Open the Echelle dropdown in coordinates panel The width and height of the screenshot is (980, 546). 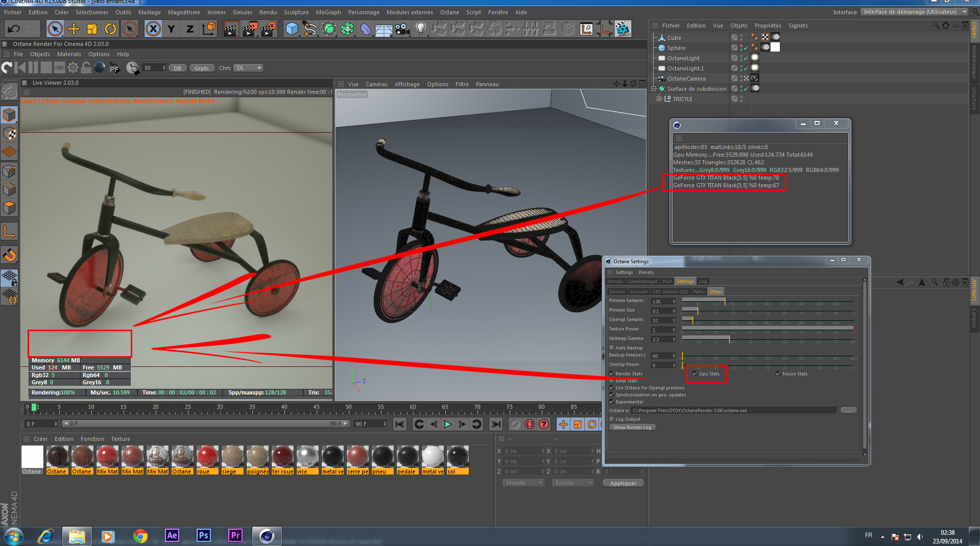pos(573,483)
